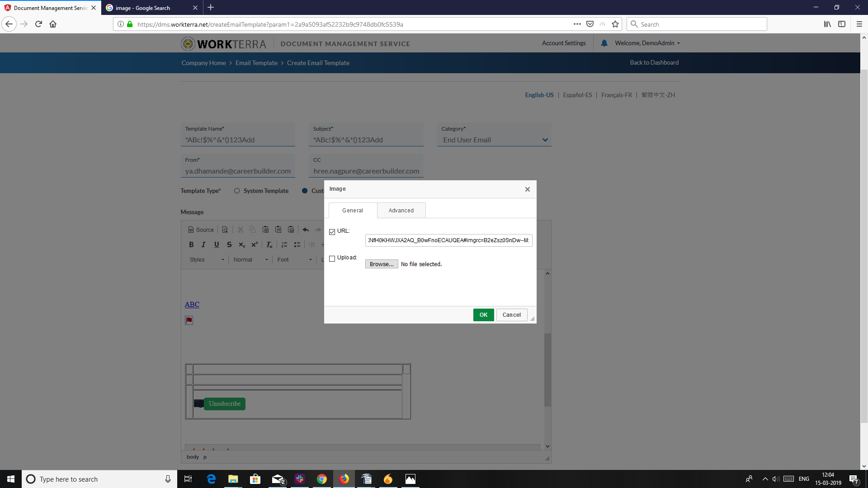Select the System Template radio button
This screenshot has width=868, height=488.
pyautogui.click(x=237, y=191)
